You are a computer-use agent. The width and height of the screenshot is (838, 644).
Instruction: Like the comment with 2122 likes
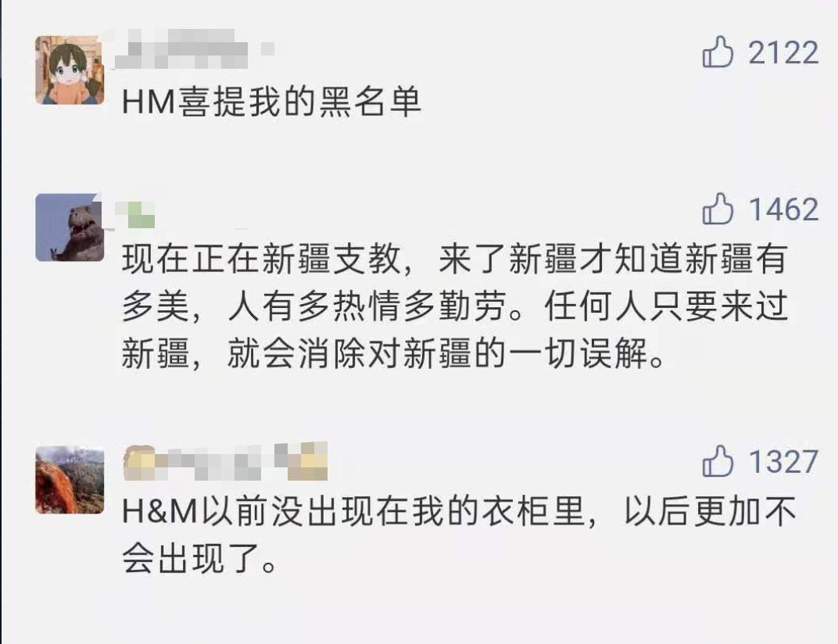717,52
